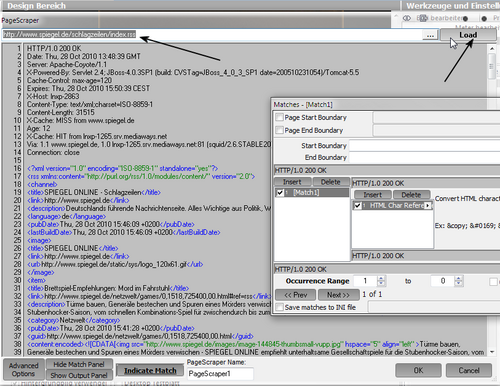
Task: Click the Load button
Action: coord(468,35)
